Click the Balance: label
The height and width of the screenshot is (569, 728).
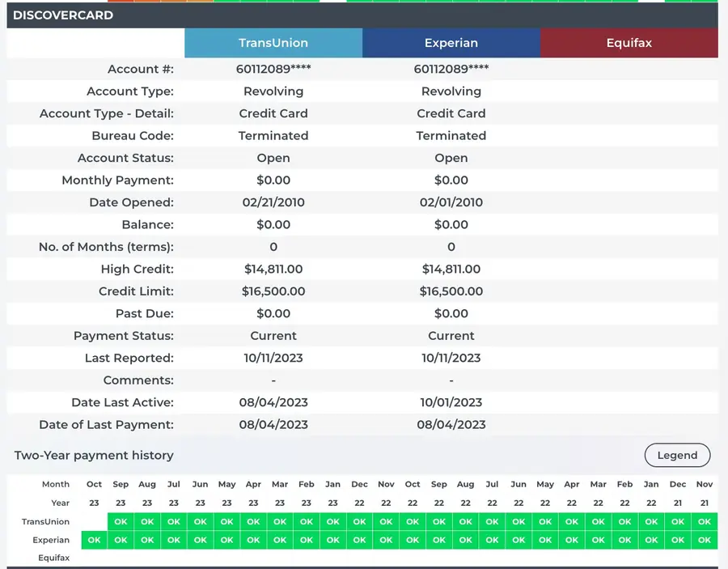click(x=148, y=225)
